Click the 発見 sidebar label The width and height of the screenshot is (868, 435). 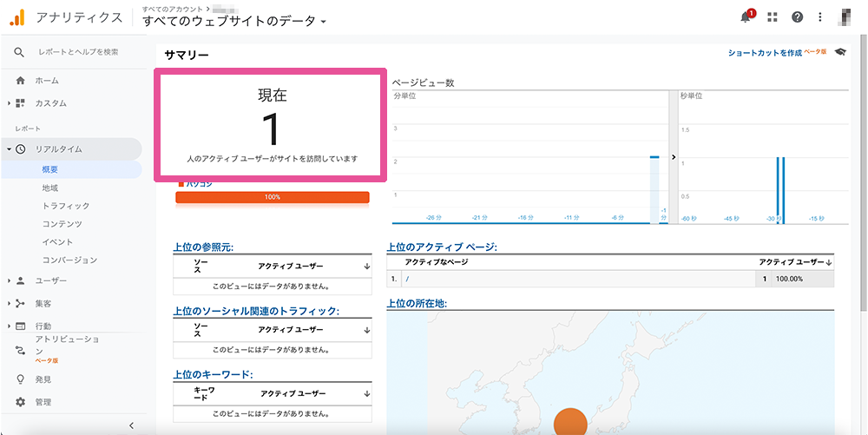pos(43,379)
